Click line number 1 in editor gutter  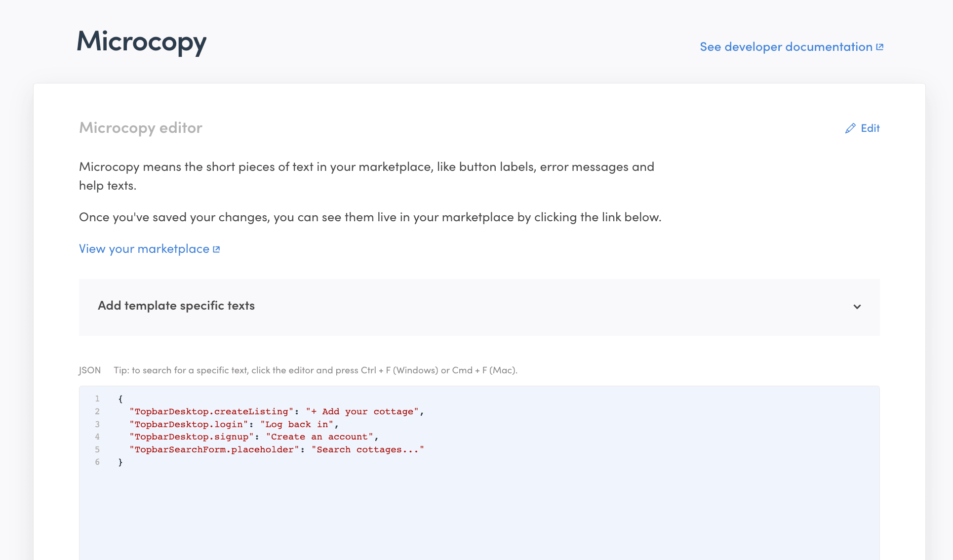click(97, 399)
